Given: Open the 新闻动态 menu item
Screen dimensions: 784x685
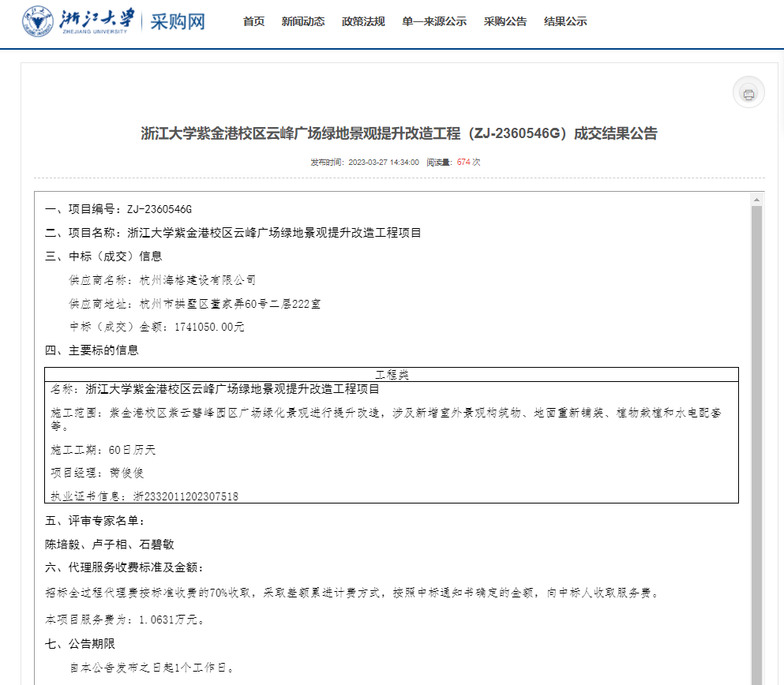Looking at the screenshot, I should [303, 21].
